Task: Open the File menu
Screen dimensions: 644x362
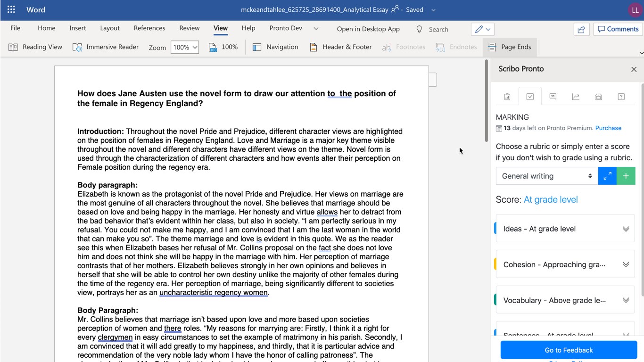Action: (16, 28)
